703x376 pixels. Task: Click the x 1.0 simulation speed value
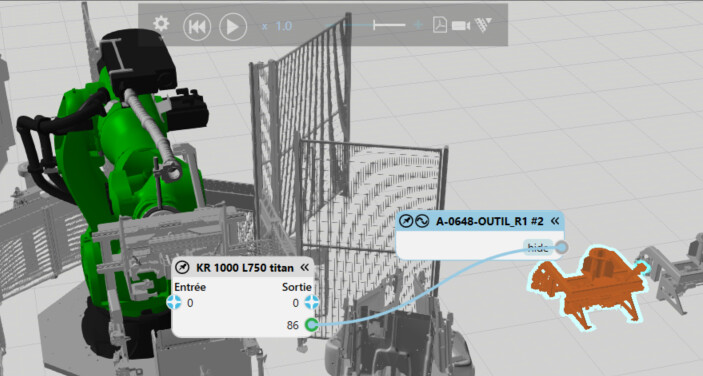coord(277,26)
